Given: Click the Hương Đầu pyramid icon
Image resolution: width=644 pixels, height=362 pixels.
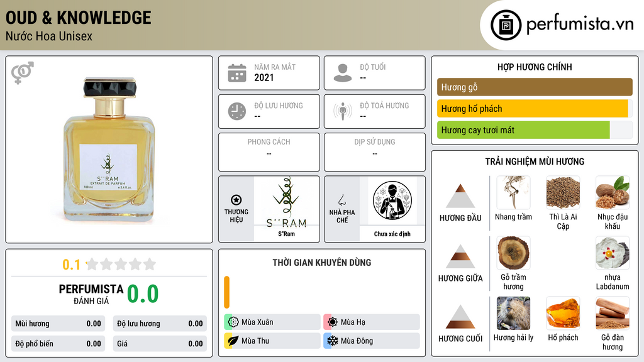Looking at the screenshot, I should (x=460, y=196).
